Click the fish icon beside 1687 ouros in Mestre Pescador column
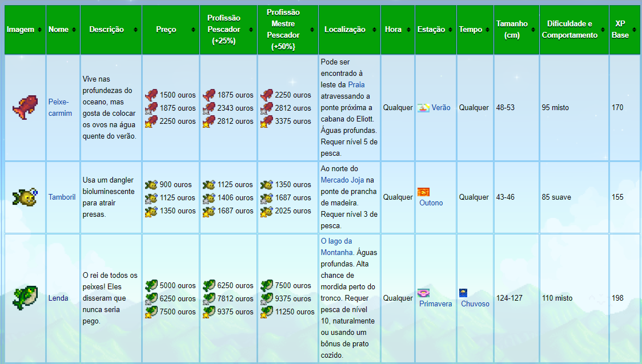 (x=267, y=197)
